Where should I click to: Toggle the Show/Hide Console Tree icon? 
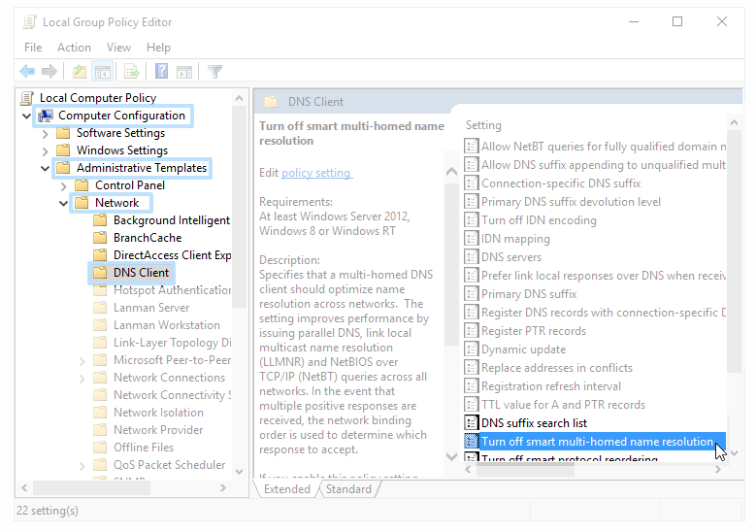(102, 72)
